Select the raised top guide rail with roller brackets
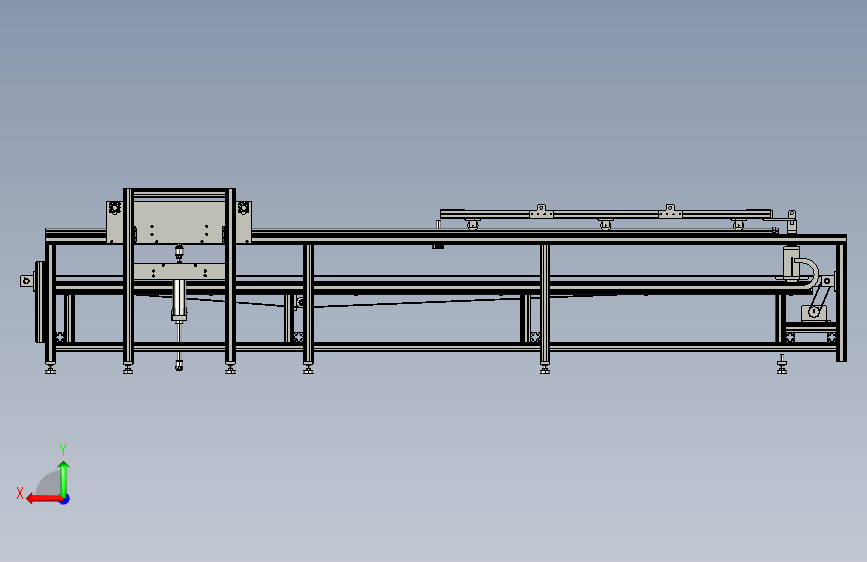This screenshot has width=867, height=562. pos(605,214)
